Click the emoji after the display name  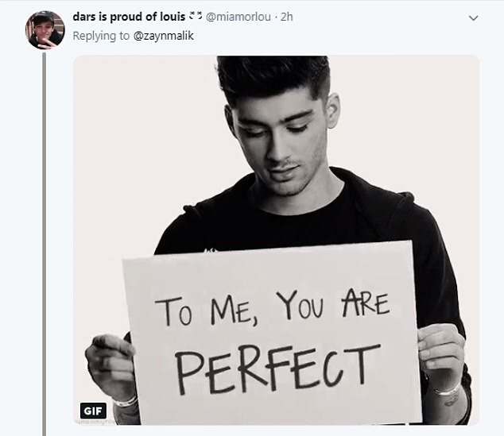(x=195, y=17)
